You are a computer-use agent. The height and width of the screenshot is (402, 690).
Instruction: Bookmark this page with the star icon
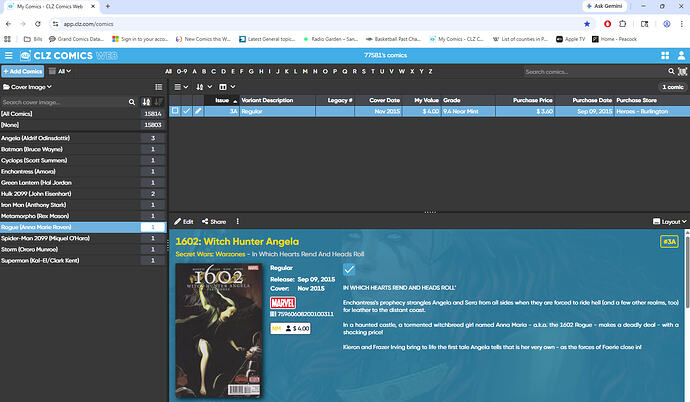(587, 24)
